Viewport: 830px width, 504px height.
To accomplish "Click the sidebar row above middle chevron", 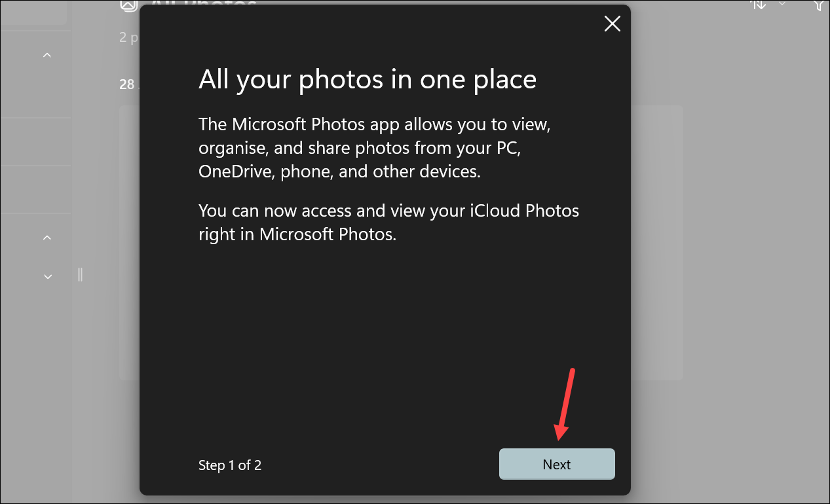I will (x=35, y=190).
